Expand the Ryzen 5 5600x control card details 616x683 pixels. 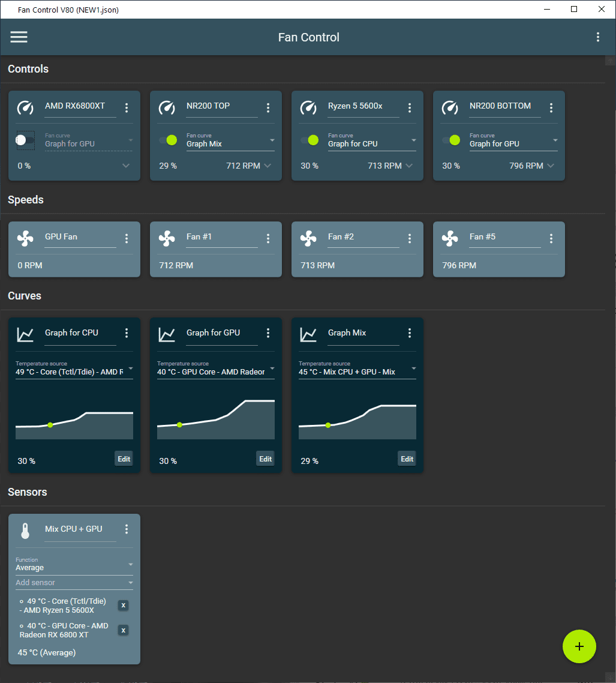click(409, 166)
